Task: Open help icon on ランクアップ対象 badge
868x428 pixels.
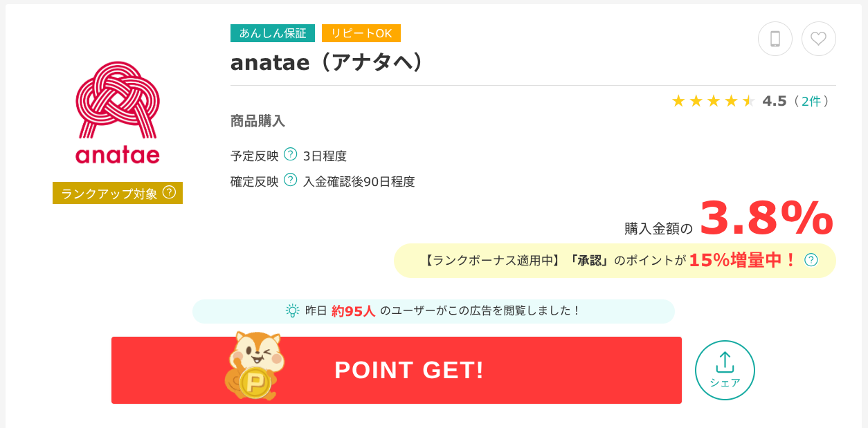Action: (169, 192)
